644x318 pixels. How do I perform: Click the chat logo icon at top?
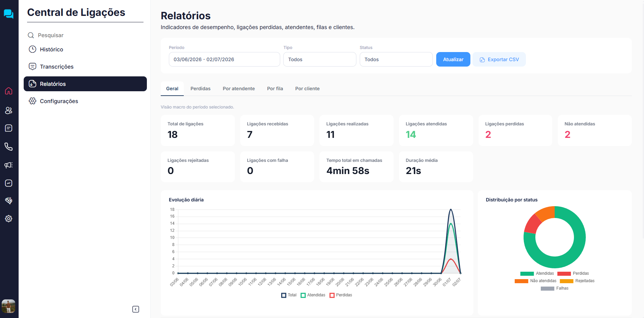point(9,14)
